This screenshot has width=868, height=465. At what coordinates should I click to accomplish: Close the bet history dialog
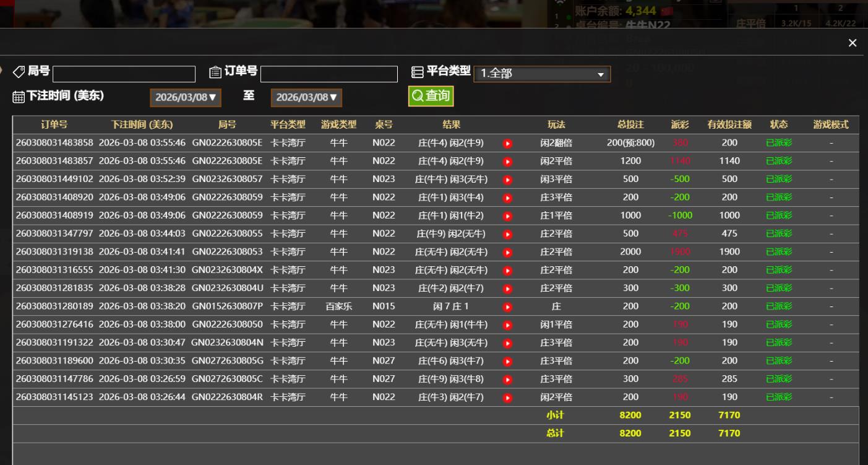pos(853,43)
